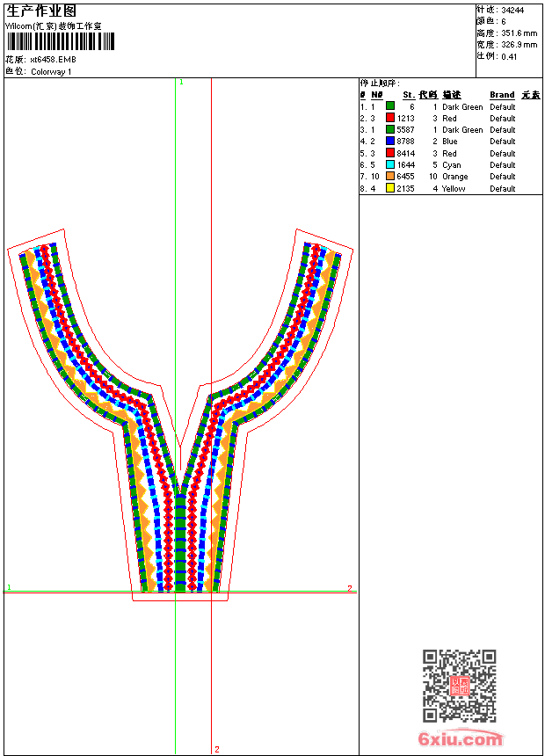Select the Red swatch in row 2

point(390,118)
